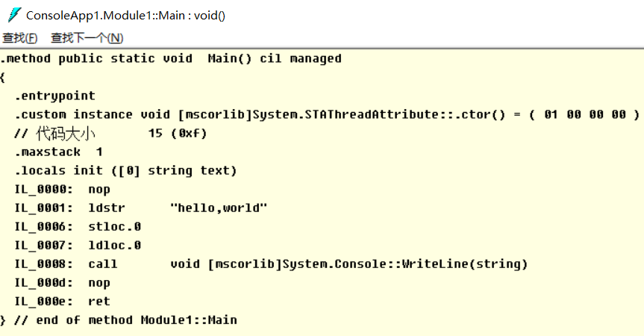Click the 代码大小 comment line
644x336 pixels.
(110, 134)
